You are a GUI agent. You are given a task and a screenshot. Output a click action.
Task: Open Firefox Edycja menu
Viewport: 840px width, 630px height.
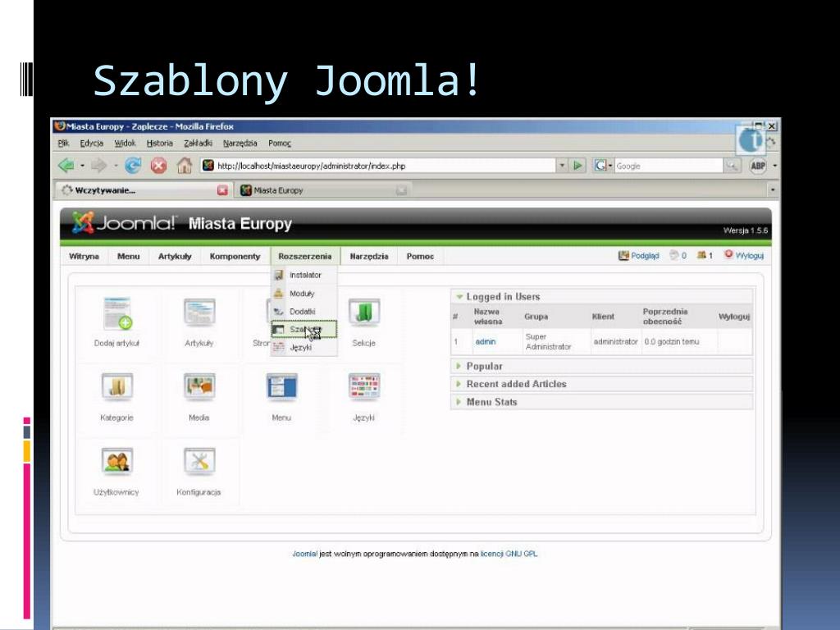[92, 143]
